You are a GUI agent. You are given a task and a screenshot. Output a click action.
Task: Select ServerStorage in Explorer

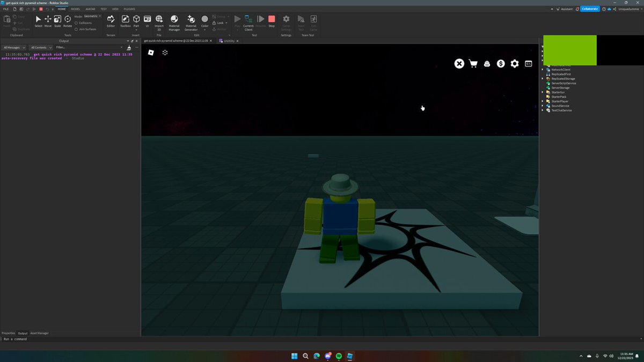560,88
